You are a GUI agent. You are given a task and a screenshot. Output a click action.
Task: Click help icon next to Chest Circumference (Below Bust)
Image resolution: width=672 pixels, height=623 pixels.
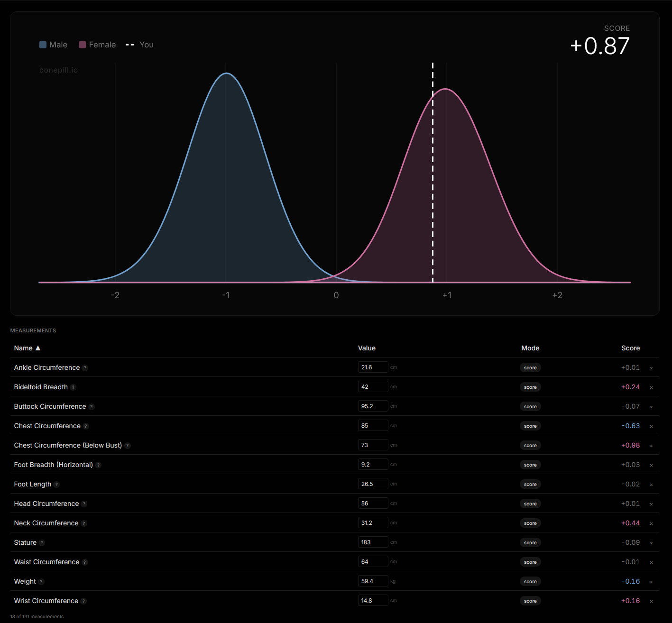click(x=127, y=446)
